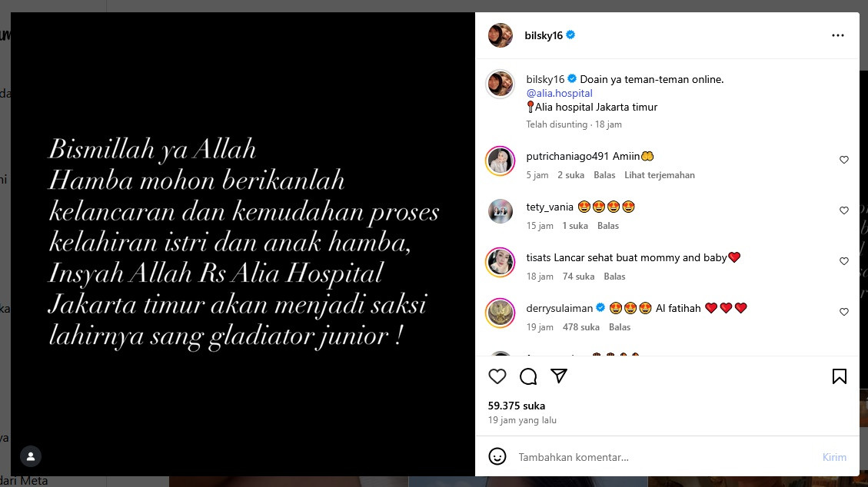
Task: Click Lihat terjemahan under putrichaniago491's comment
Action: [660, 175]
